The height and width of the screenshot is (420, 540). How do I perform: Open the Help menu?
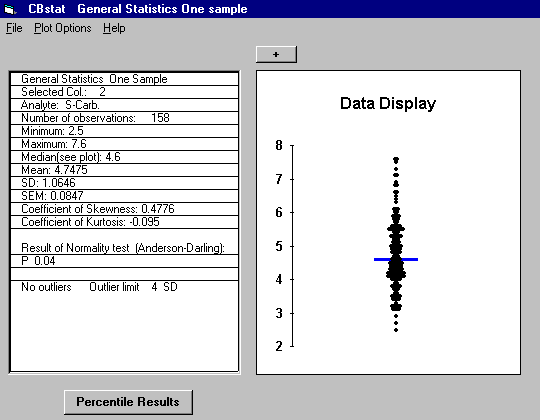tap(114, 28)
